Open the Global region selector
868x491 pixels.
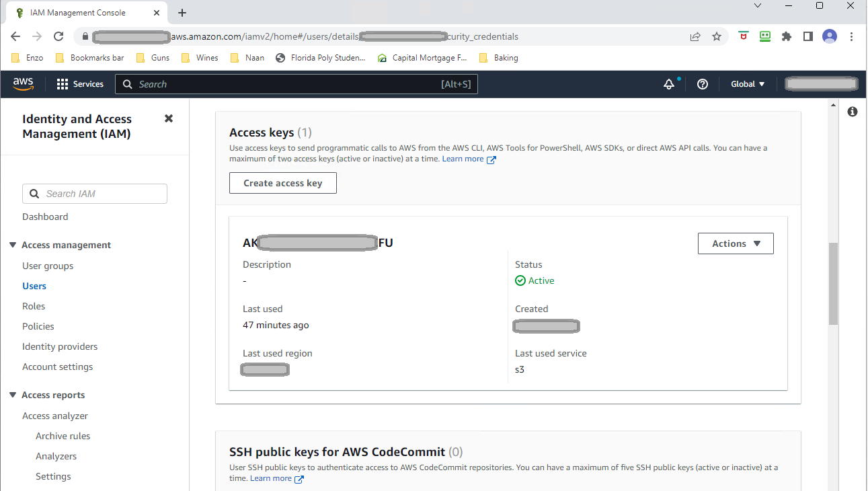[748, 84]
